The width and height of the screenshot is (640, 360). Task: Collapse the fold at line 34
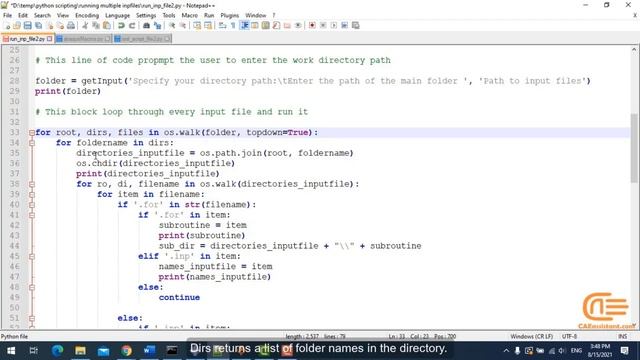pos(32,143)
